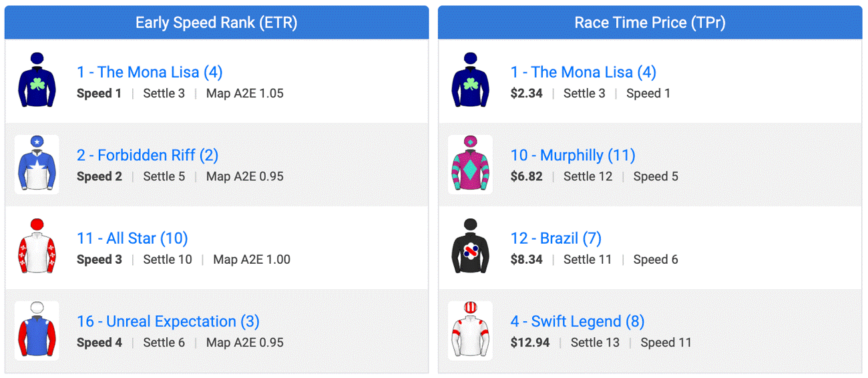
Task: Click the navy shamrock silks in the TPr panel
Action: click(x=470, y=81)
